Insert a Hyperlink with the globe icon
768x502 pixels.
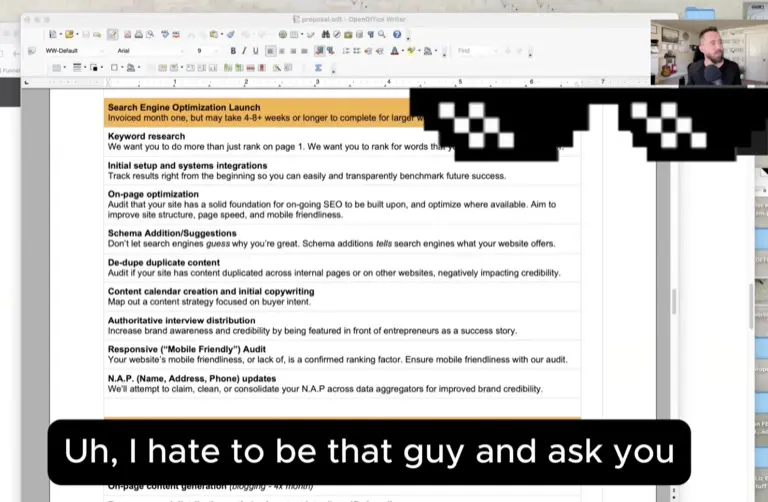[x=283, y=34]
